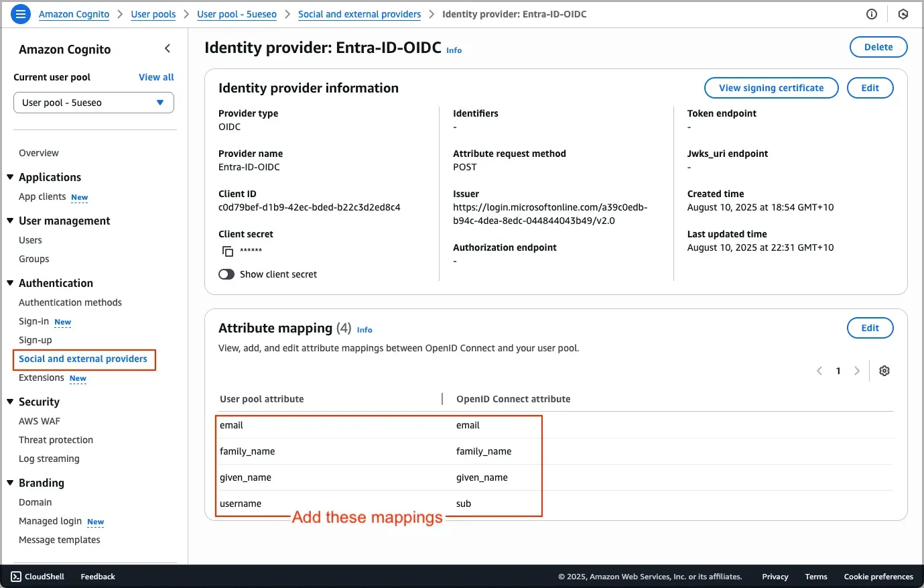This screenshot has height=588, width=924.
Task: Toggle Show client secret switch
Action: 226,274
